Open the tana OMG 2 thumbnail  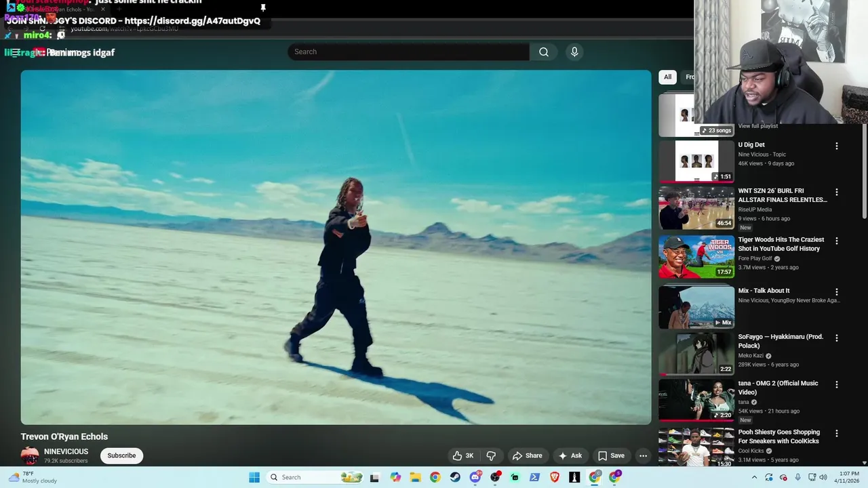click(x=696, y=400)
